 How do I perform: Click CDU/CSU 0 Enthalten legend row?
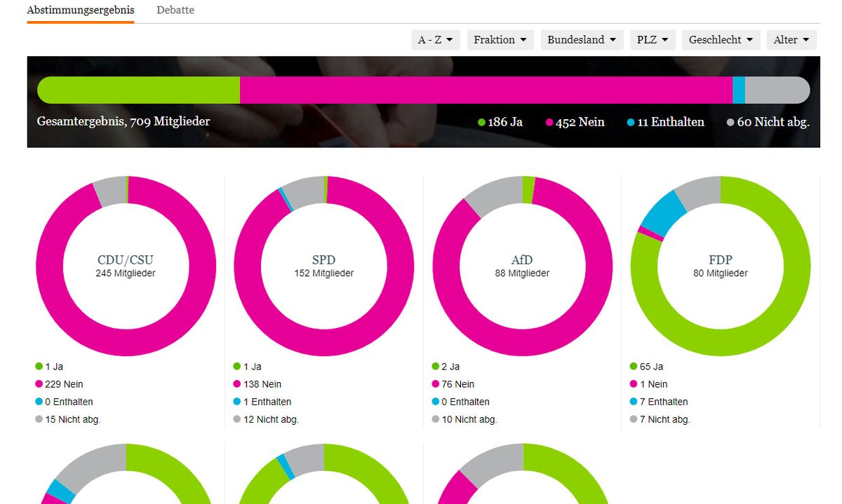pos(65,402)
